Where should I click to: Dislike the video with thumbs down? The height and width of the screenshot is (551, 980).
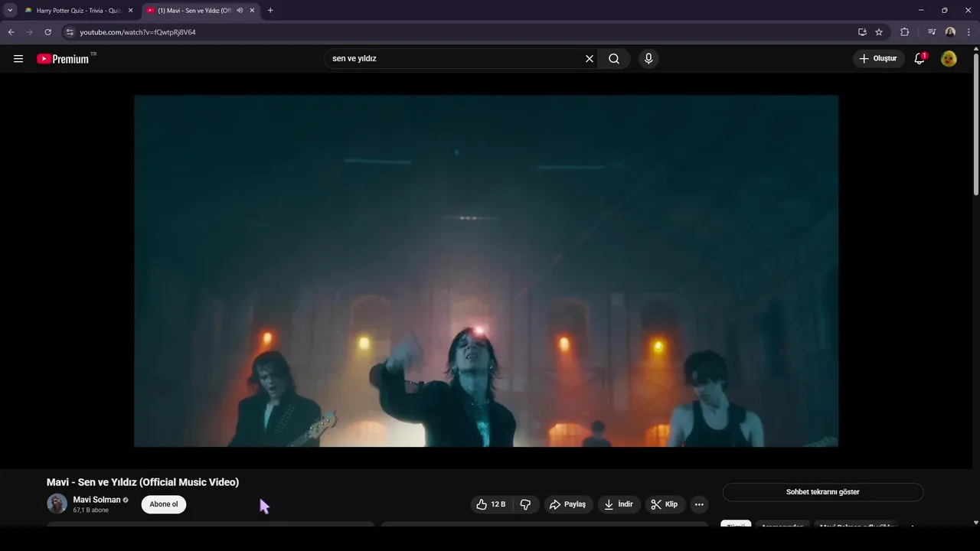pyautogui.click(x=525, y=504)
